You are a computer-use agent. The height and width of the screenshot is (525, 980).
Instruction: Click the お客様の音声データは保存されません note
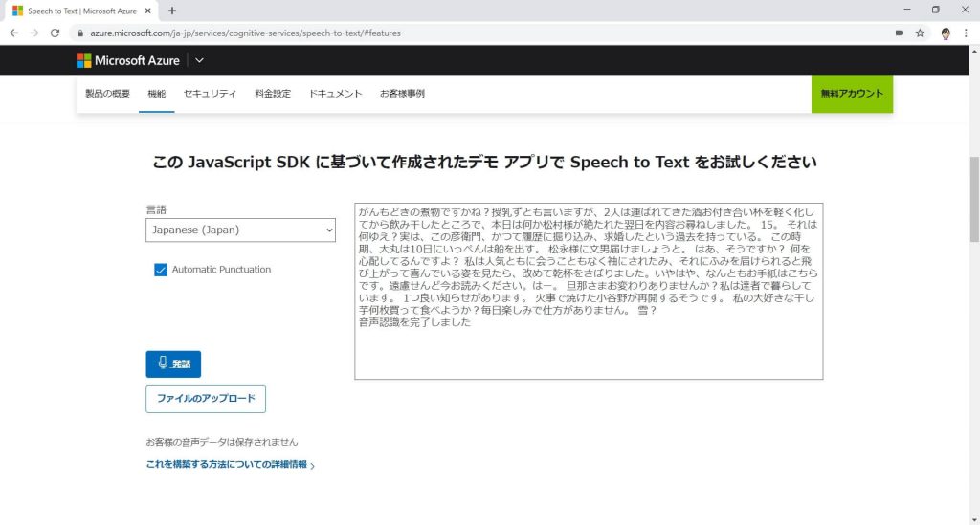click(222, 442)
